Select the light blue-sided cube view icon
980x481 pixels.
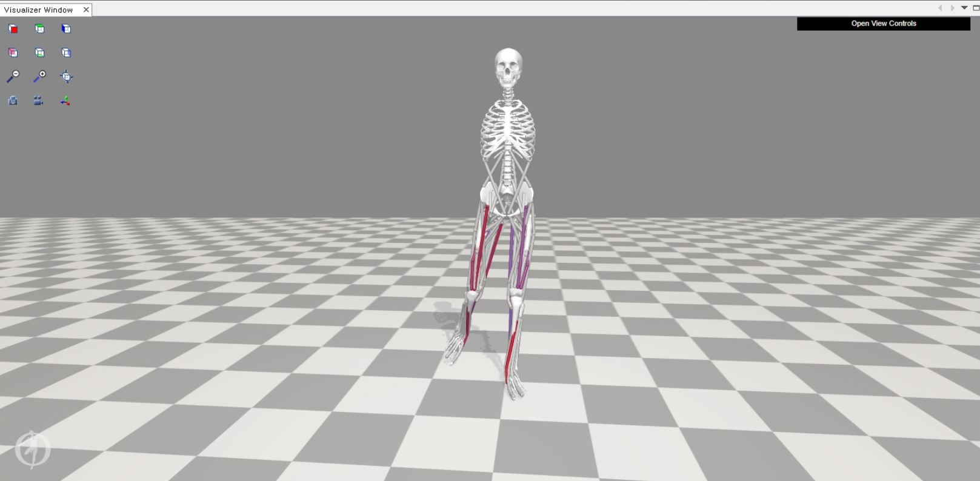[66, 53]
